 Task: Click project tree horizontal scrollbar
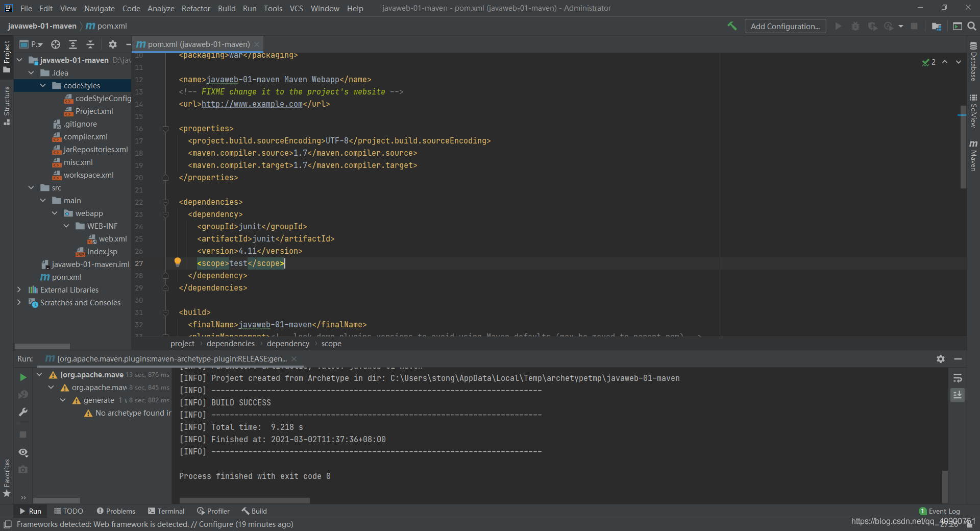pos(42,346)
